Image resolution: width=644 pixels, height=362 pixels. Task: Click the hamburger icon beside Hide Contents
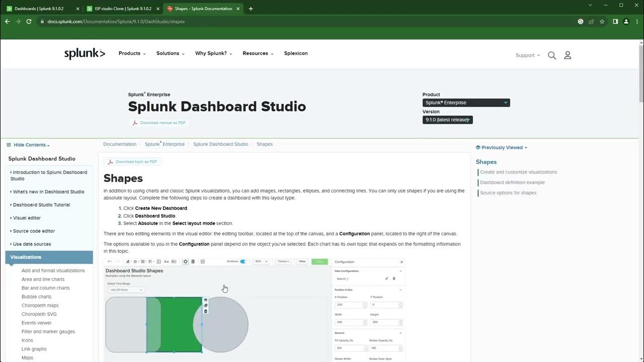pos(9,145)
